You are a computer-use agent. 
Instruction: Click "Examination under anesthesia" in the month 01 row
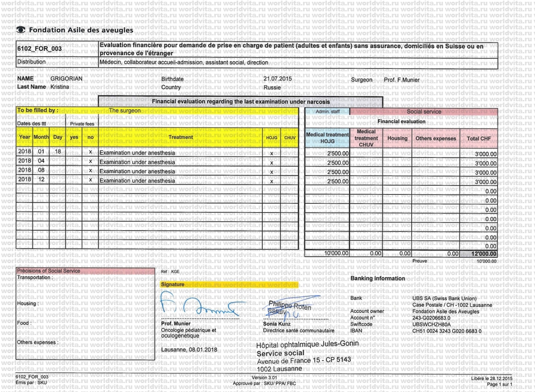click(x=137, y=153)
